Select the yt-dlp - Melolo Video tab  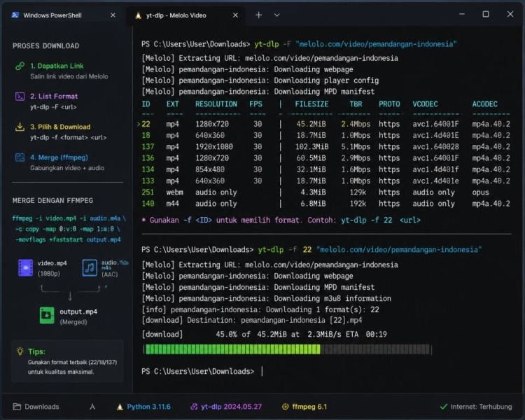click(176, 15)
